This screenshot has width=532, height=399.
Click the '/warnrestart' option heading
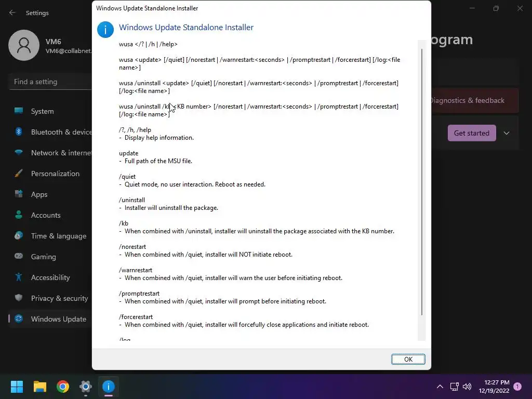(136, 270)
